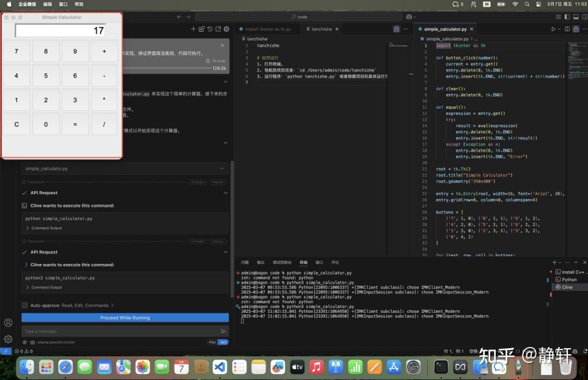The height and width of the screenshot is (380, 588).
Task: Start a new task in Cline panel
Action: click(x=193, y=29)
